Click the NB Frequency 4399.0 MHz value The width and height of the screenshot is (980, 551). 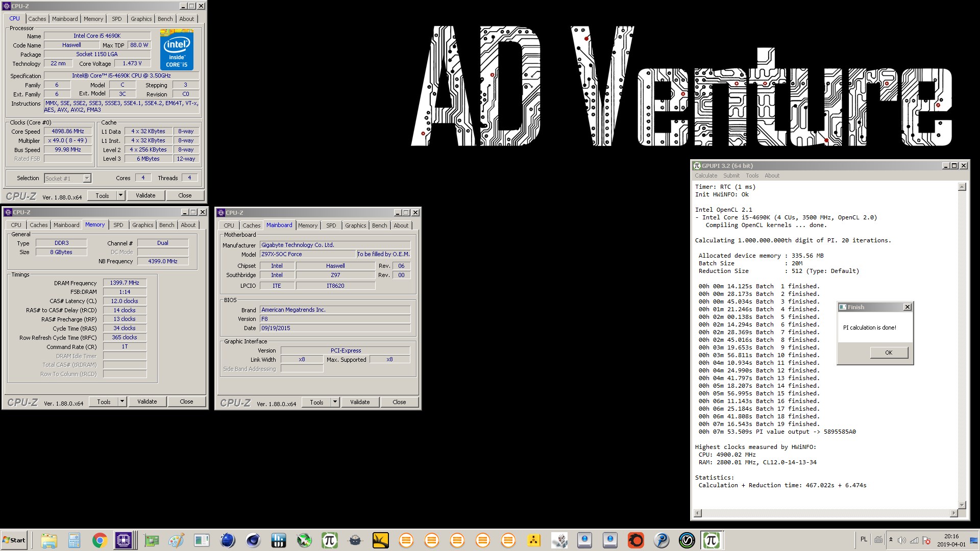point(163,261)
